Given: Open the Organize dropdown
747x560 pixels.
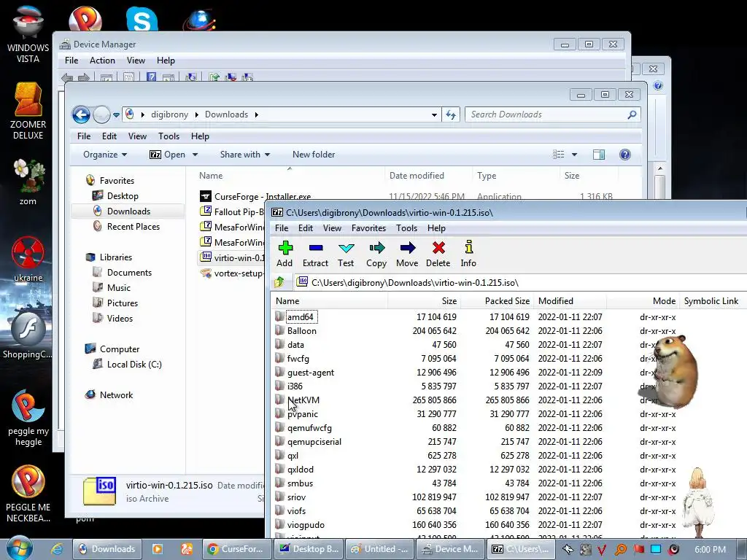Looking at the screenshot, I should click(x=105, y=155).
